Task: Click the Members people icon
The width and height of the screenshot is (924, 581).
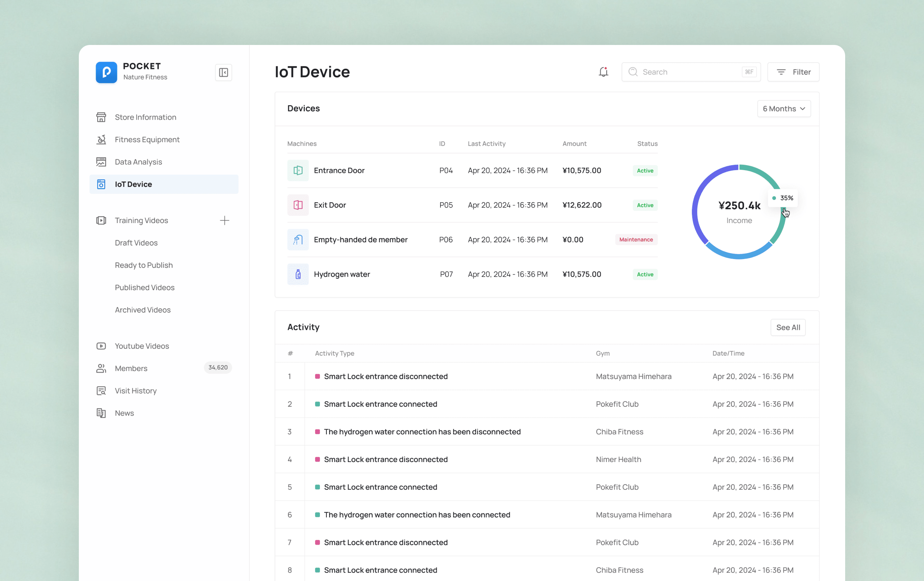Action: tap(101, 368)
